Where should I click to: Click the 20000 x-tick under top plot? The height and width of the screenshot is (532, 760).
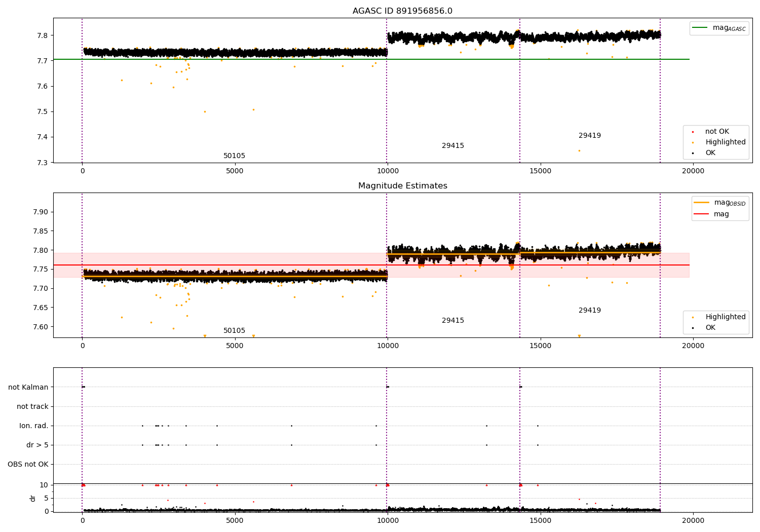pos(693,171)
